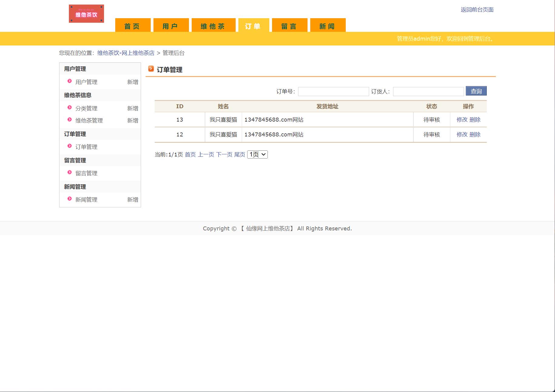Click the 查询 search button
This screenshot has height=392, width=555.
pyautogui.click(x=476, y=91)
